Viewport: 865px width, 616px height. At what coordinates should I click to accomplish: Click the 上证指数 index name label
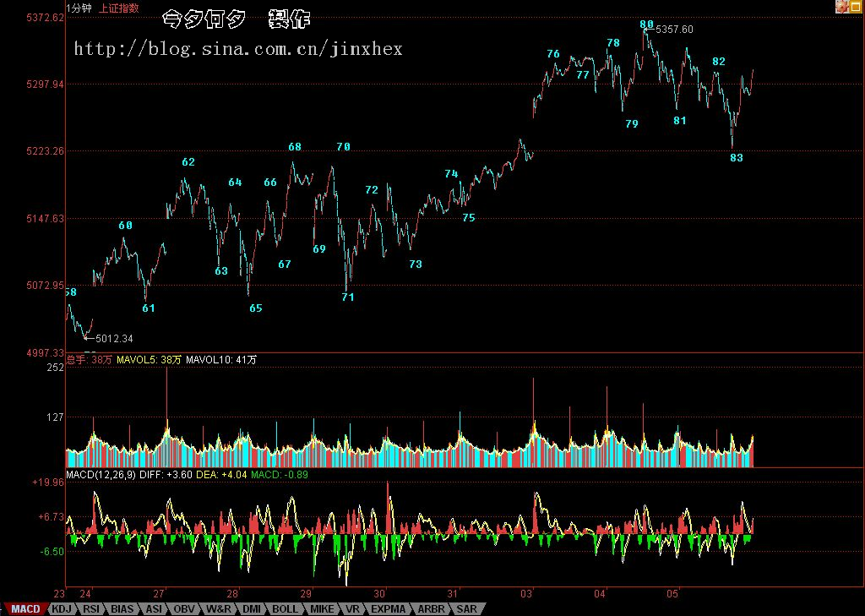point(120,8)
